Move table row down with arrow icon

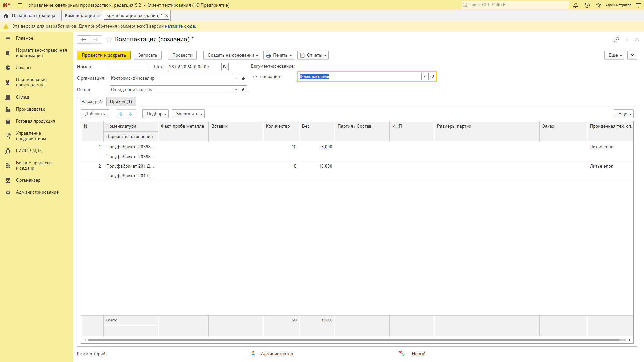pos(131,114)
